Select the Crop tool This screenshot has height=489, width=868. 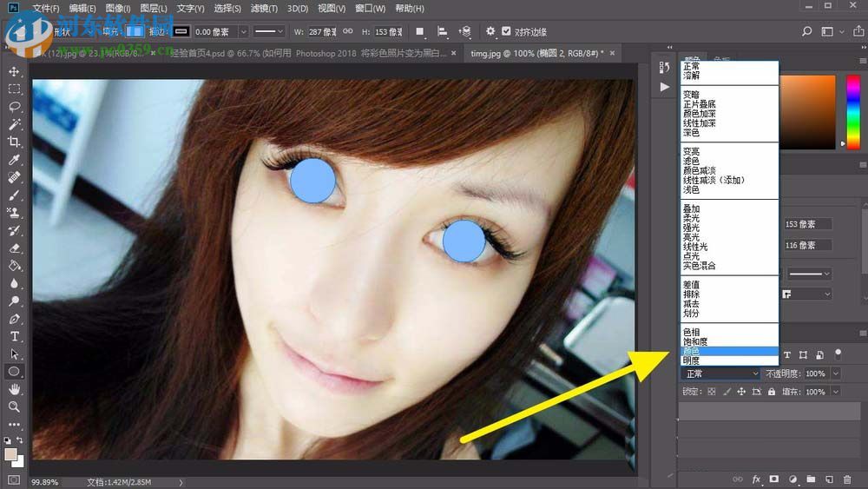[14, 142]
